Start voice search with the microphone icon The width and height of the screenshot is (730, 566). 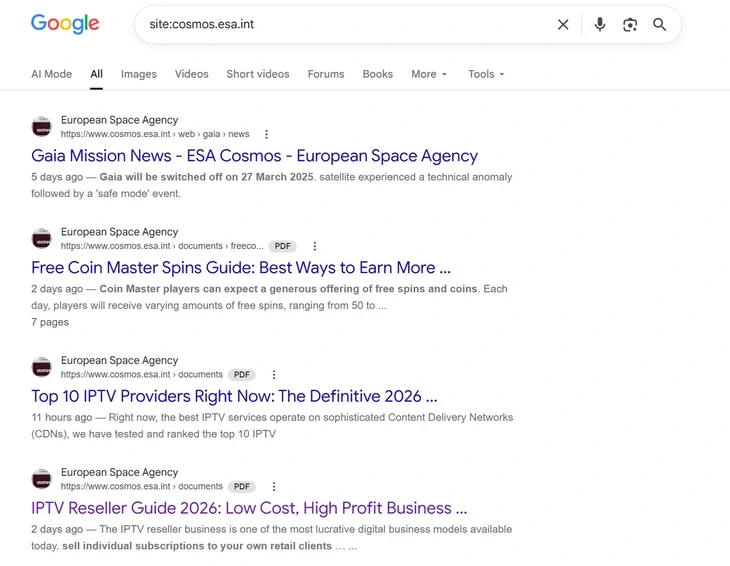tap(600, 25)
